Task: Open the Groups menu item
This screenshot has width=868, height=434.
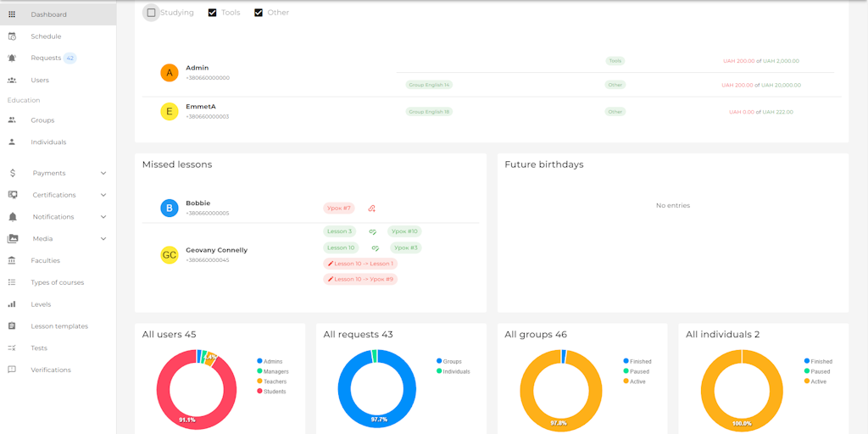Action: click(42, 120)
